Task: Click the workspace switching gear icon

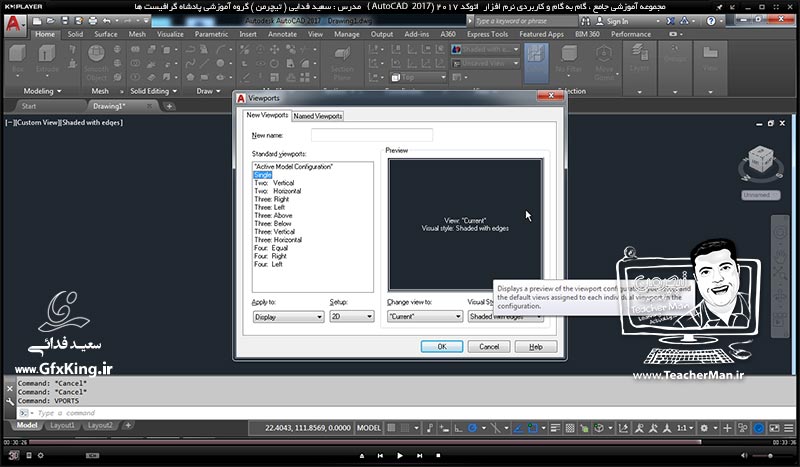Action: point(704,428)
